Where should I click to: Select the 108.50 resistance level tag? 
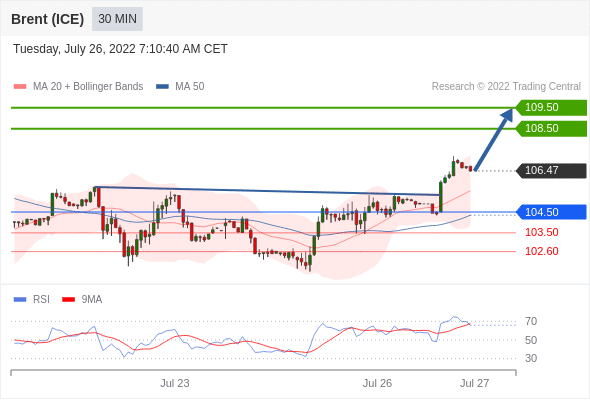point(551,128)
